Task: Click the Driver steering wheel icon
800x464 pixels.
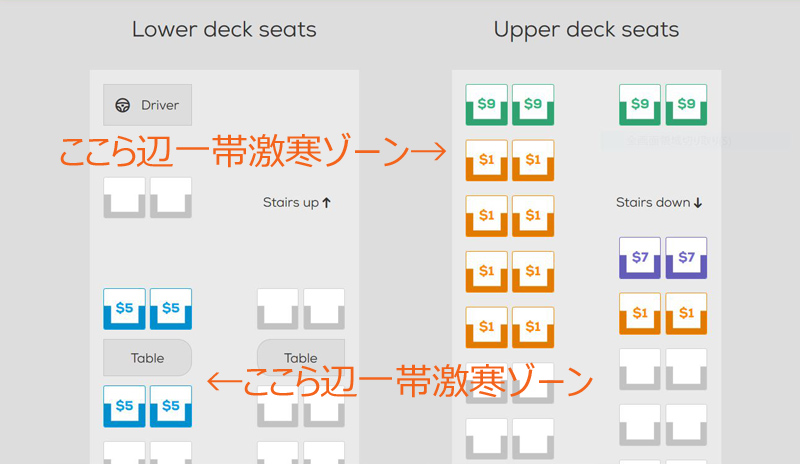Action: click(x=122, y=105)
